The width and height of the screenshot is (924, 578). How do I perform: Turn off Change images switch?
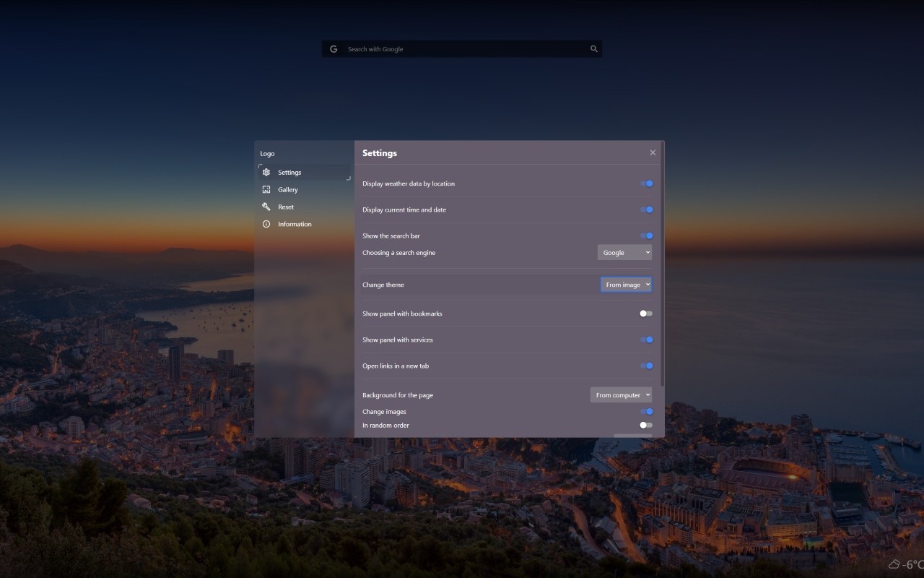tap(646, 412)
